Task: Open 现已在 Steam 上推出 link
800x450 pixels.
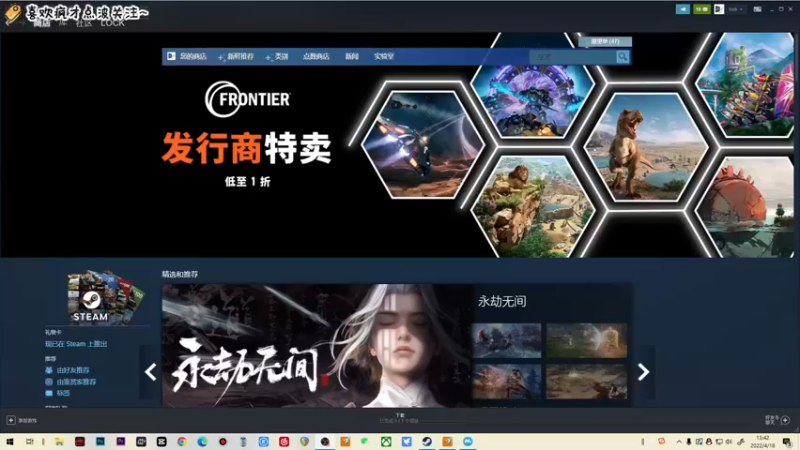Action: click(76, 344)
